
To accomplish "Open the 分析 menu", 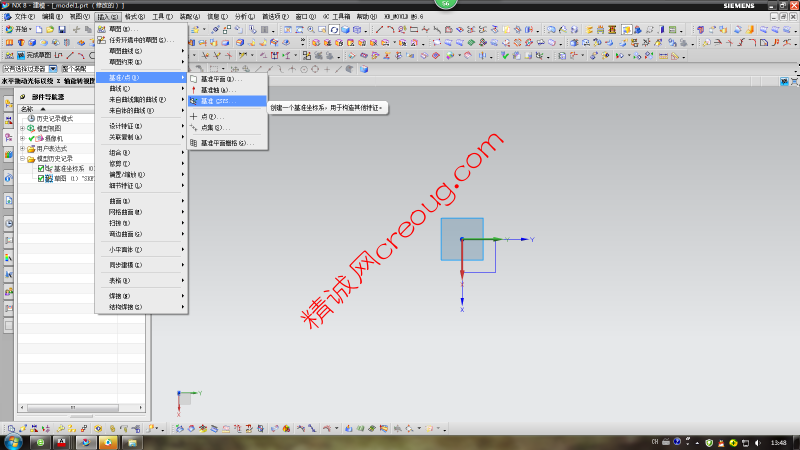I will click(245, 17).
